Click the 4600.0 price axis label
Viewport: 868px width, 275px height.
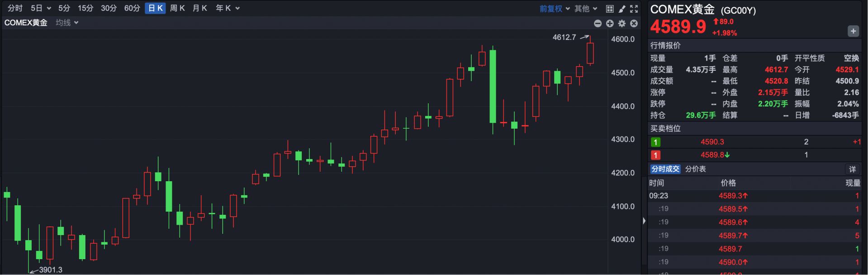[623, 39]
